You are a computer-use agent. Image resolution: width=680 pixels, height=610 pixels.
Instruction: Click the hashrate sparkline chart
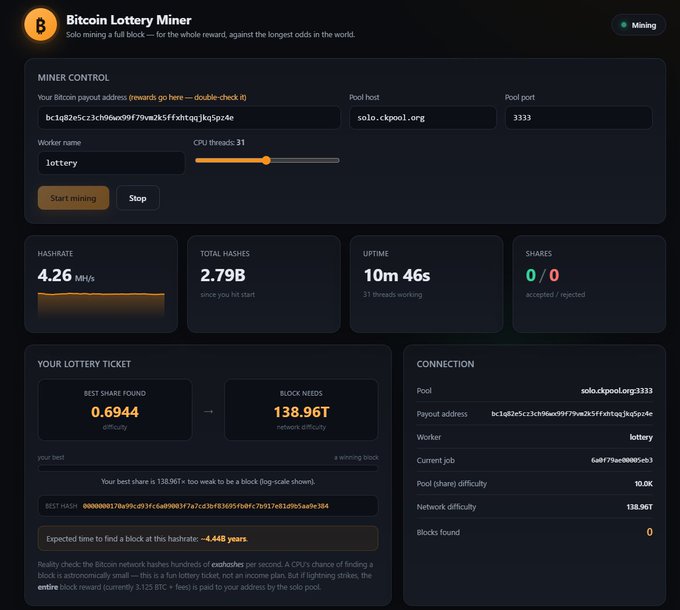point(101,305)
